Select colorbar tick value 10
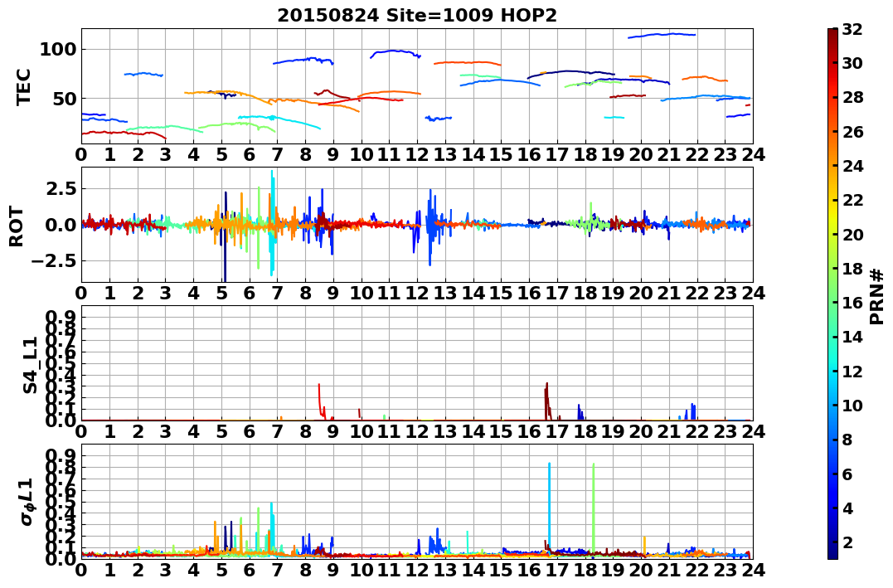The image size is (893, 588). [852, 405]
